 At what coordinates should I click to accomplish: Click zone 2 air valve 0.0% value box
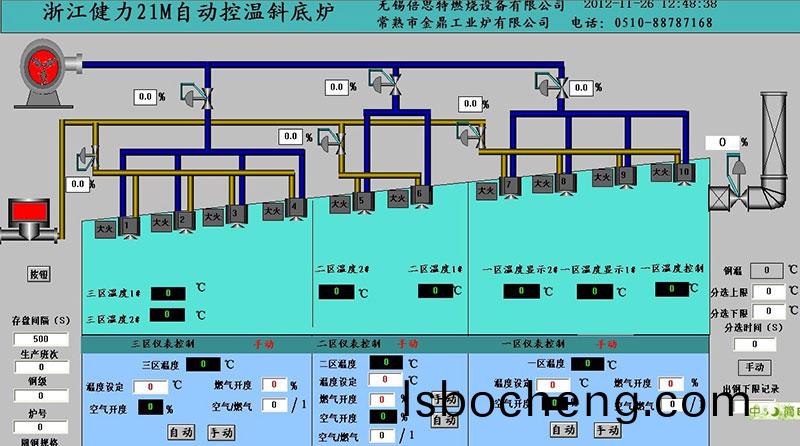coord(336,87)
